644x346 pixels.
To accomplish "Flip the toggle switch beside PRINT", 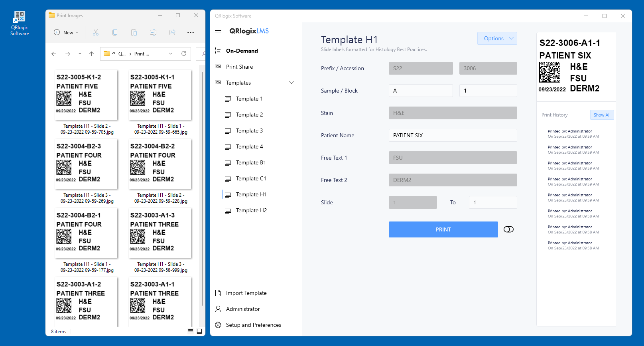I will [x=508, y=229].
